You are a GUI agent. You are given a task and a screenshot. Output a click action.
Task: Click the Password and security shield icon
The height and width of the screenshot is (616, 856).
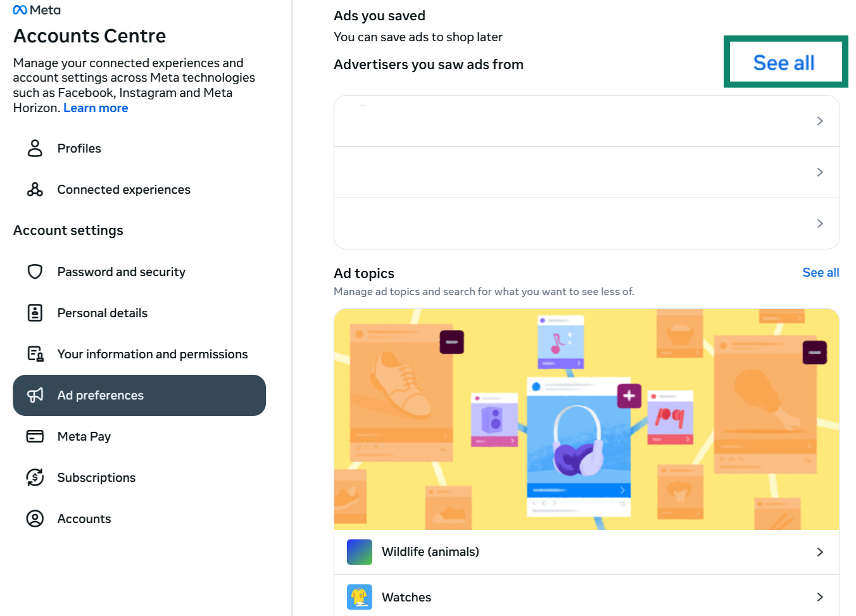35,272
